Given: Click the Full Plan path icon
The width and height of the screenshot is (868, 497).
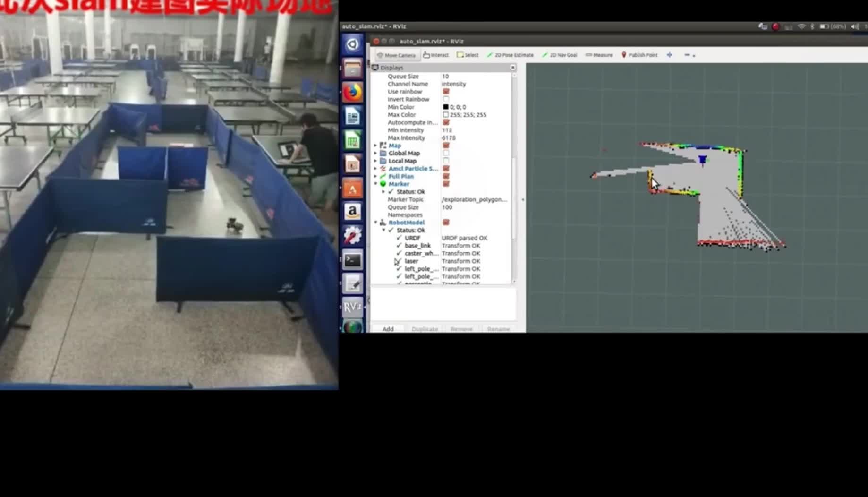Looking at the screenshot, I should tap(383, 176).
